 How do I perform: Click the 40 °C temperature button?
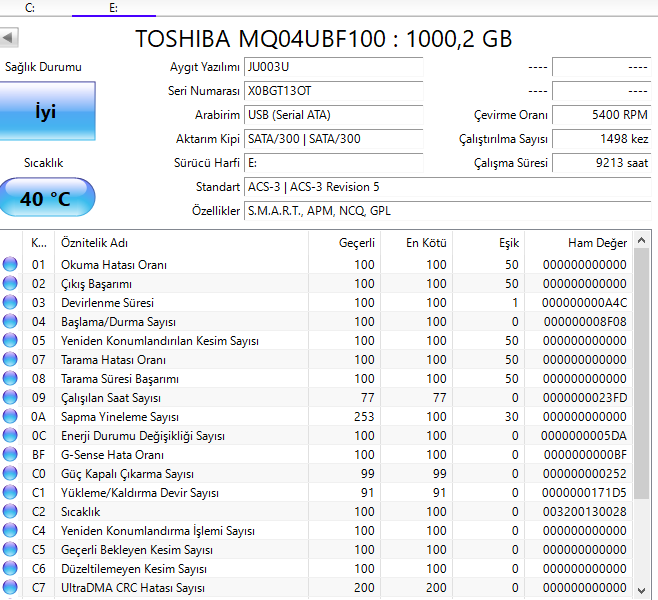coord(47,198)
